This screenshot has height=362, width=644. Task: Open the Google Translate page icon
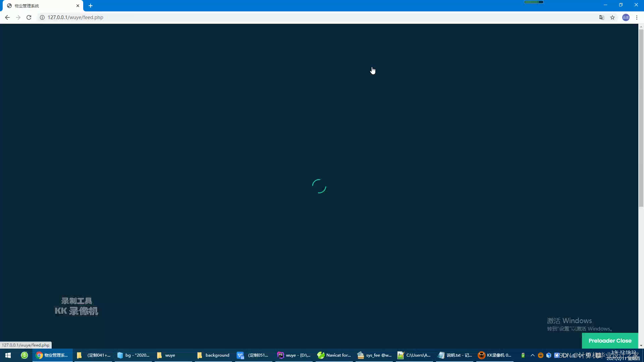tap(602, 17)
